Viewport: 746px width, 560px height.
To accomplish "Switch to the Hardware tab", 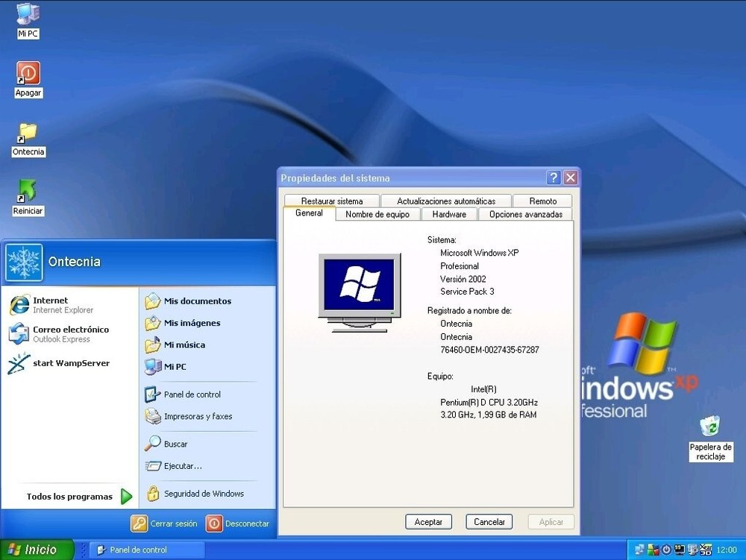I will (449, 214).
